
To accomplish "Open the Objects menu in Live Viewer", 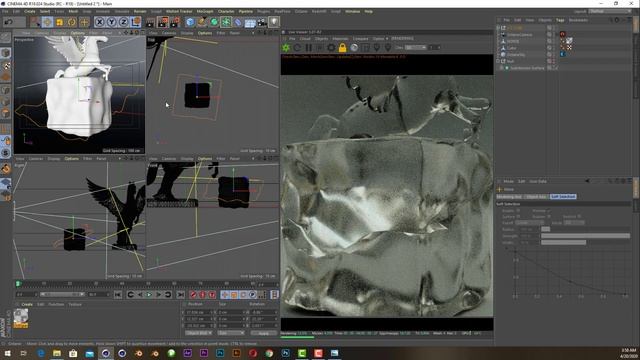I will pyautogui.click(x=321, y=38).
